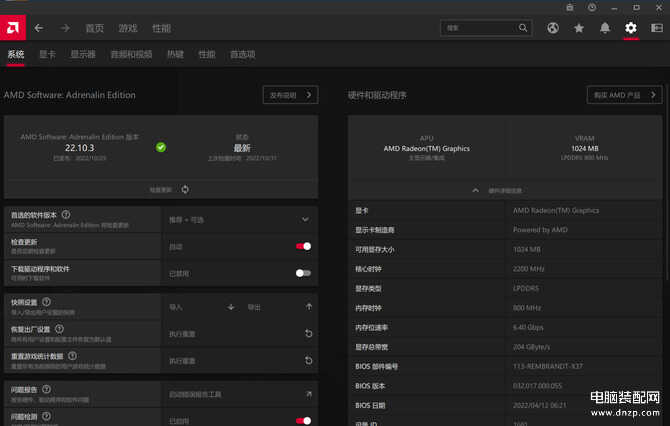Click the search magnifier icon
Screen dimensions: 670x426
point(523,28)
